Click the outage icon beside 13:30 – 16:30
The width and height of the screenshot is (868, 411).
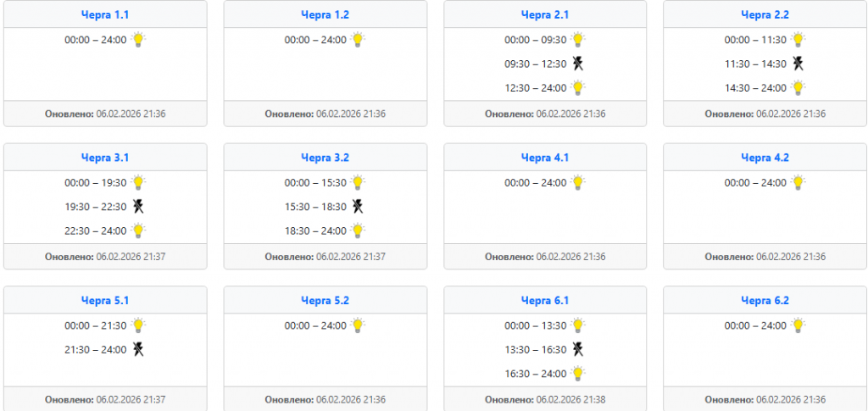click(x=578, y=349)
